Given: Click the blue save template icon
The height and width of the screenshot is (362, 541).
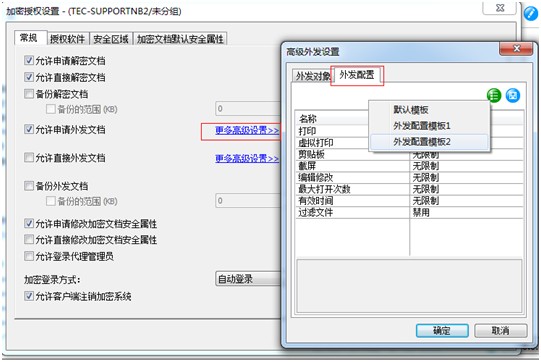Looking at the screenshot, I should click(x=513, y=95).
